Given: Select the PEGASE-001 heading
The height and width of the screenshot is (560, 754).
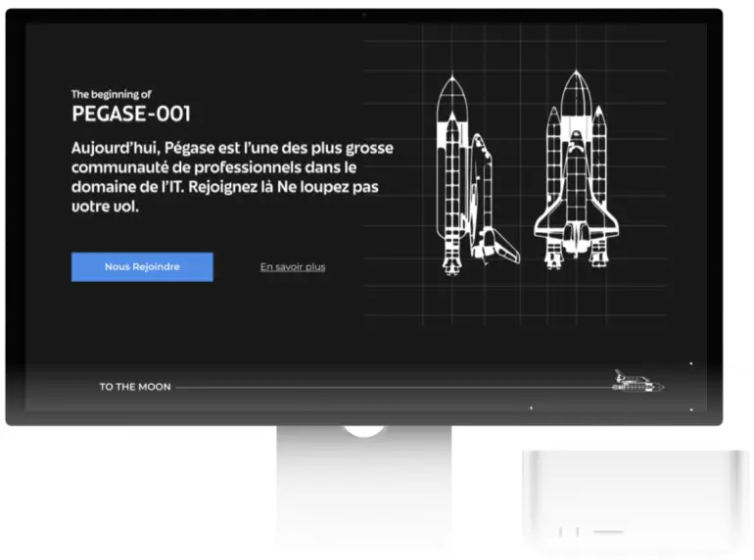Looking at the screenshot, I should 131,114.
